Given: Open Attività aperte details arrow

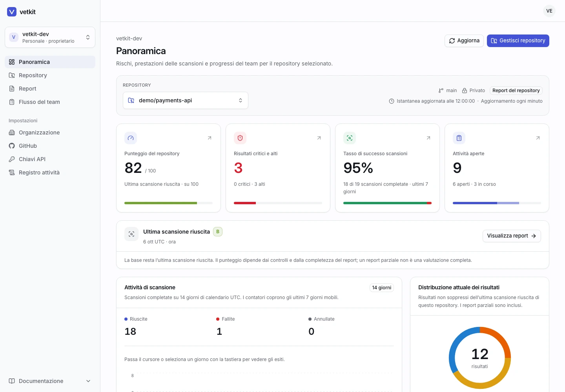Looking at the screenshot, I should [x=538, y=138].
